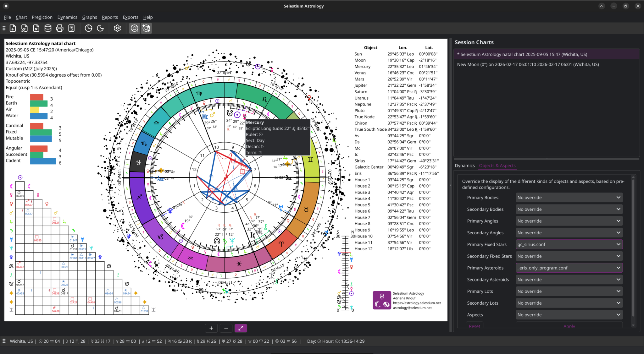Image resolution: width=644 pixels, height=354 pixels.
Task: Open the Primary Asteroids configuration dropdown
Action: [x=569, y=268]
